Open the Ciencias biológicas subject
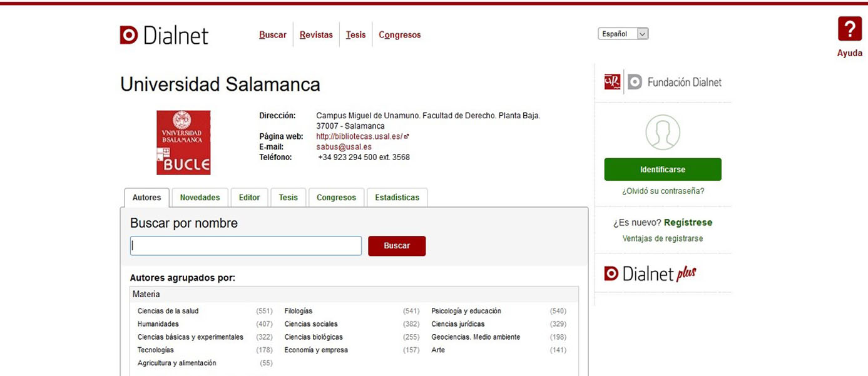The height and width of the screenshot is (376, 868). tap(314, 337)
